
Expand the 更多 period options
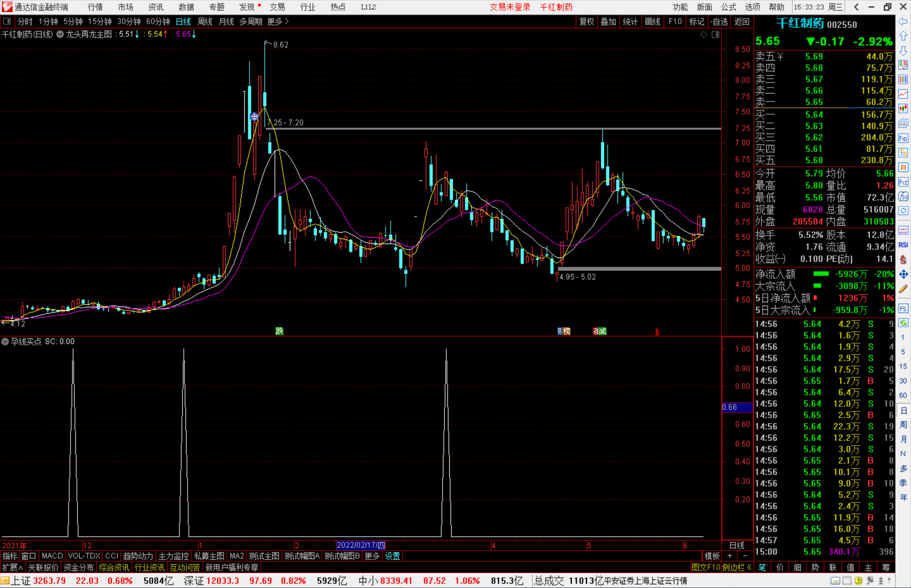[278, 21]
